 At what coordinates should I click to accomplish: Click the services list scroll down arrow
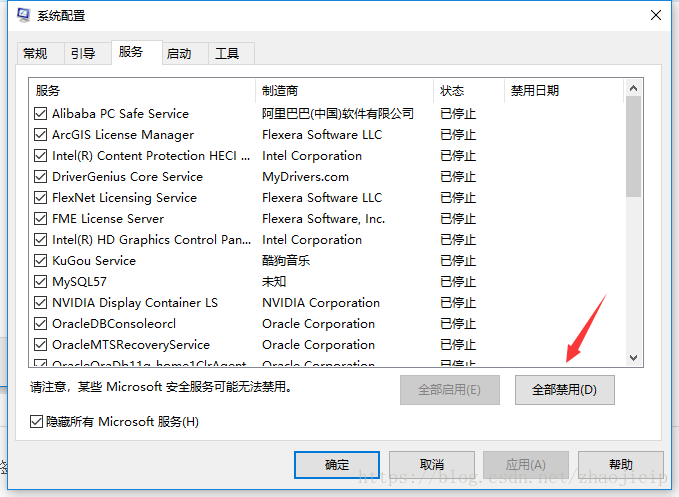pyautogui.click(x=634, y=358)
